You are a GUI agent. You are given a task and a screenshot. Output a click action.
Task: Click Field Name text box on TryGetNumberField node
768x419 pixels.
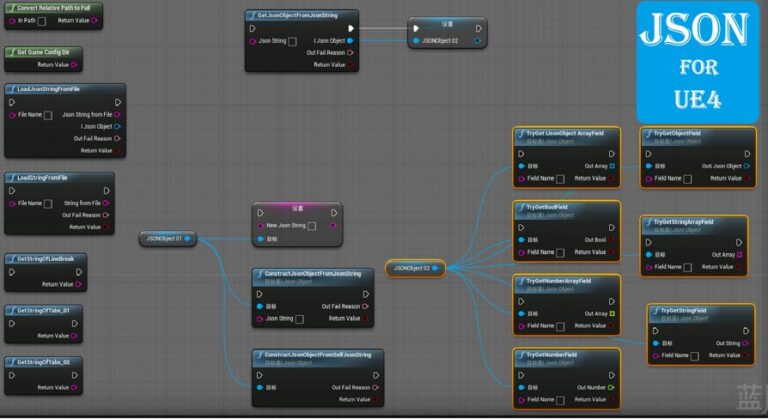(560, 400)
